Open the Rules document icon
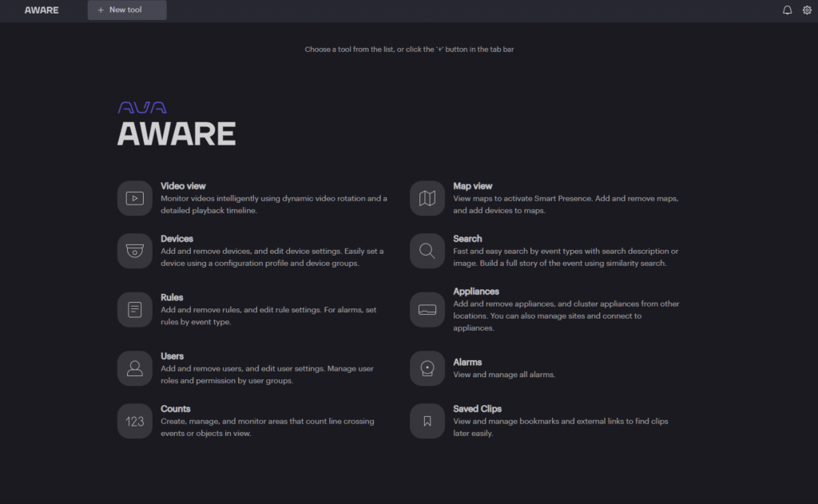Viewport: 818px width, 504px height. coord(134,309)
